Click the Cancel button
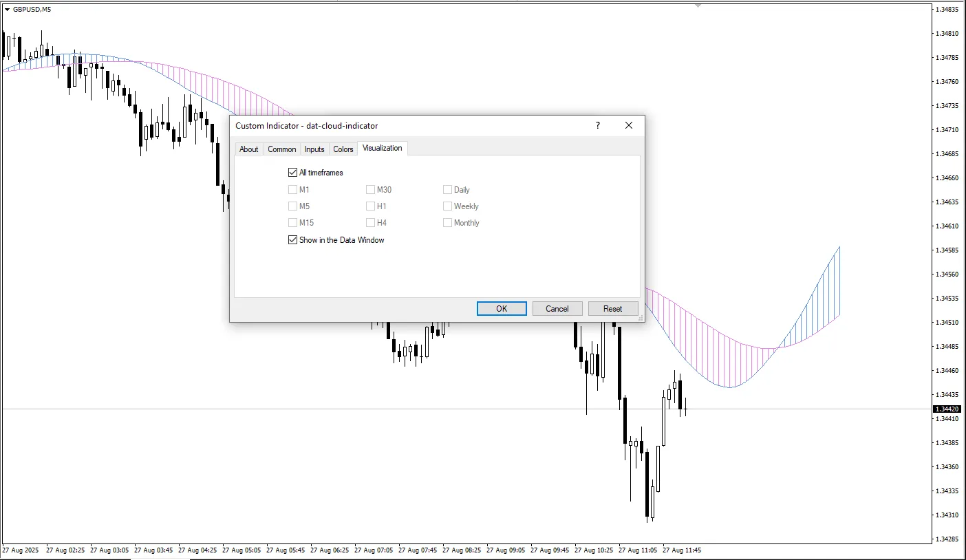The width and height of the screenshot is (966, 560). tap(557, 308)
